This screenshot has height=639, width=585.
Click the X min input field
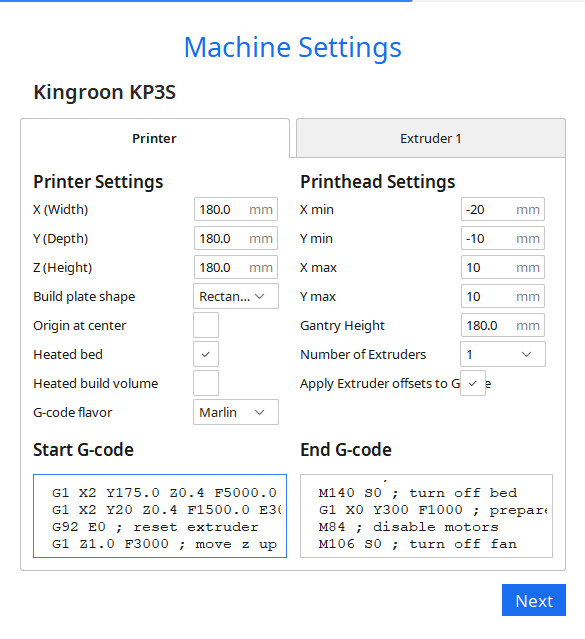503,209
